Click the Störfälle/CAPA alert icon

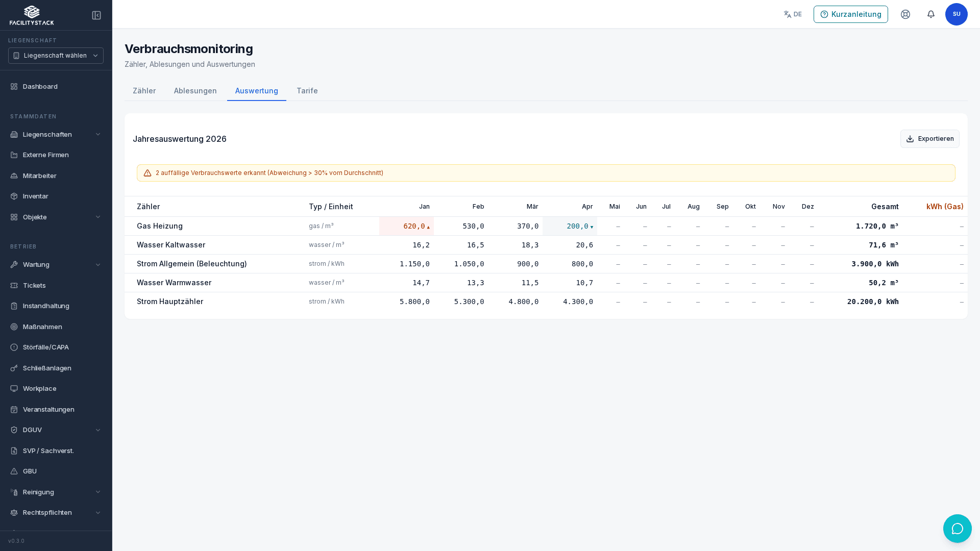click(14, 347)
